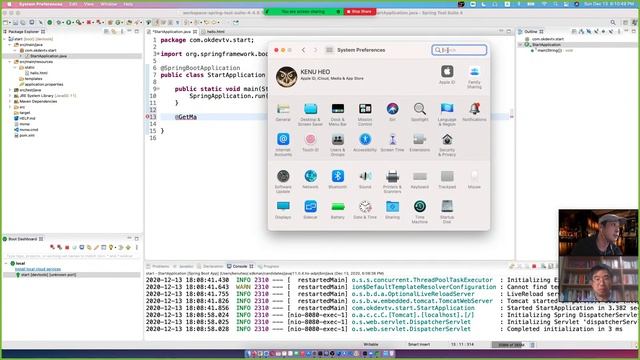
Task: Expand JRE System Library node
Action: coord(10,96)
